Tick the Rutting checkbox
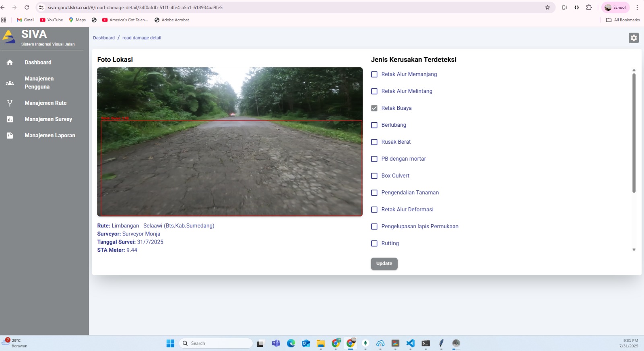The width and height of the screenshot is (644, 351). (374, 244)
